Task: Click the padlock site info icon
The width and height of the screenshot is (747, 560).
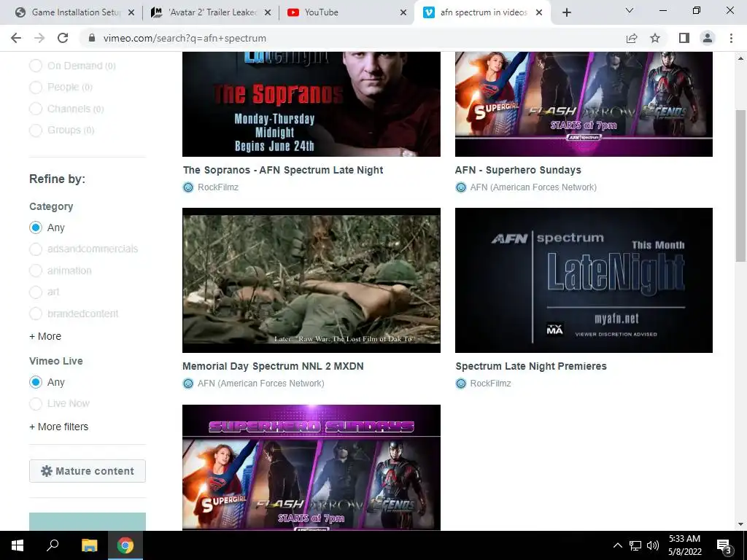Action: click(x=92, y=38)
